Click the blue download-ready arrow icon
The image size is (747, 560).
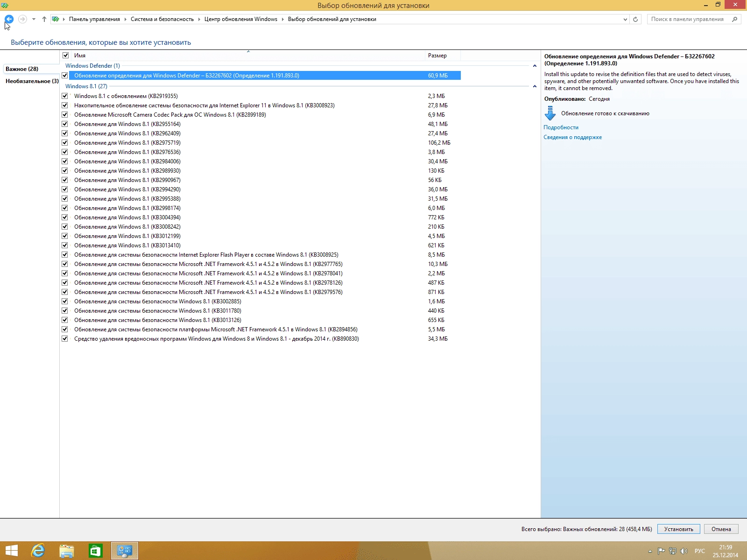(x=550, y=113)
